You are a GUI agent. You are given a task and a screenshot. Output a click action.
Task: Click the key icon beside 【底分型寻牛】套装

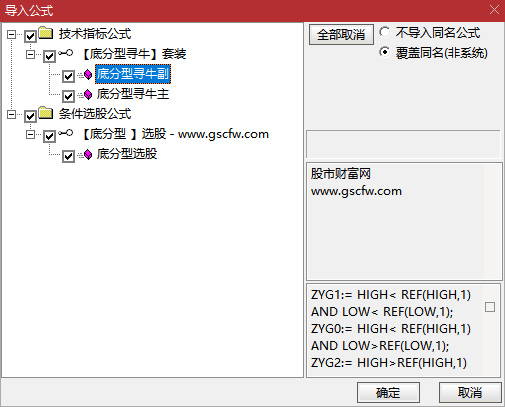(x=66, y=53)
